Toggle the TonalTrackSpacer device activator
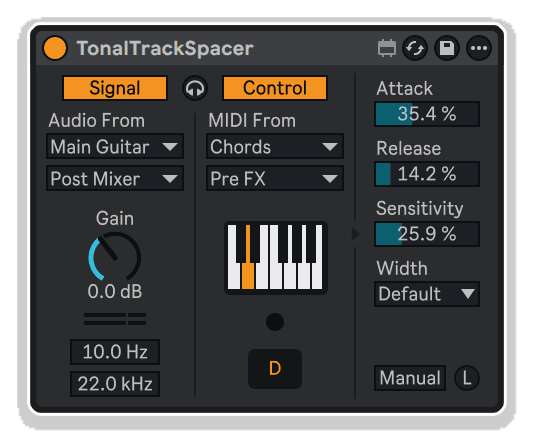This screenshot has width=534, height=448. 55,48
